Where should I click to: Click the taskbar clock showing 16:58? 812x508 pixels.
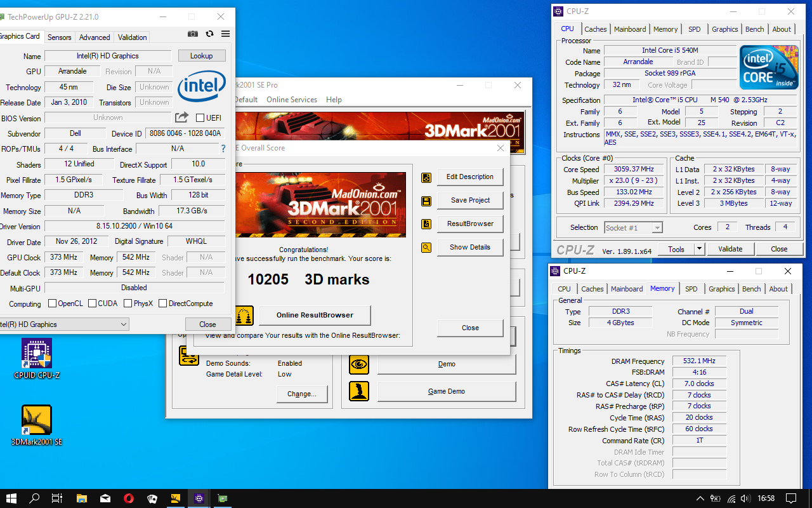[766, 498]
